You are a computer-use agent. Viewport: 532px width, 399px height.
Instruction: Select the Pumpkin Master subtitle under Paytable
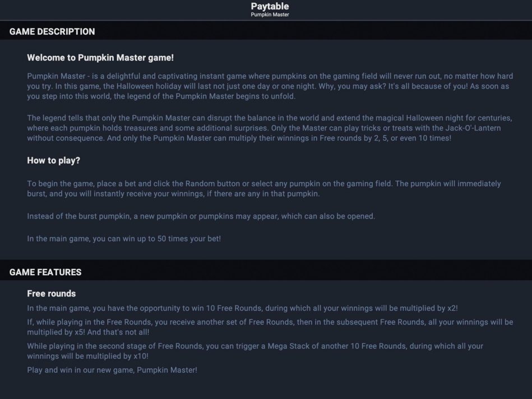tap(270, 15)
